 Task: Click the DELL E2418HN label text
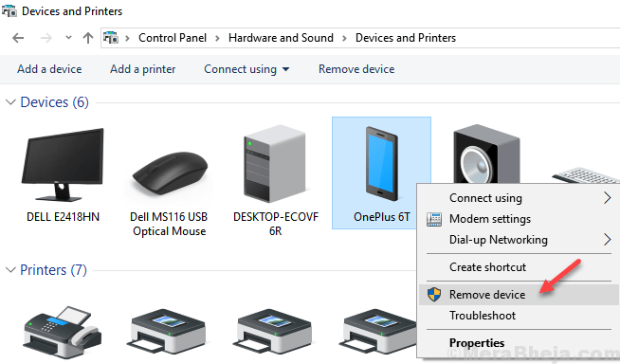tap(63, 217)
